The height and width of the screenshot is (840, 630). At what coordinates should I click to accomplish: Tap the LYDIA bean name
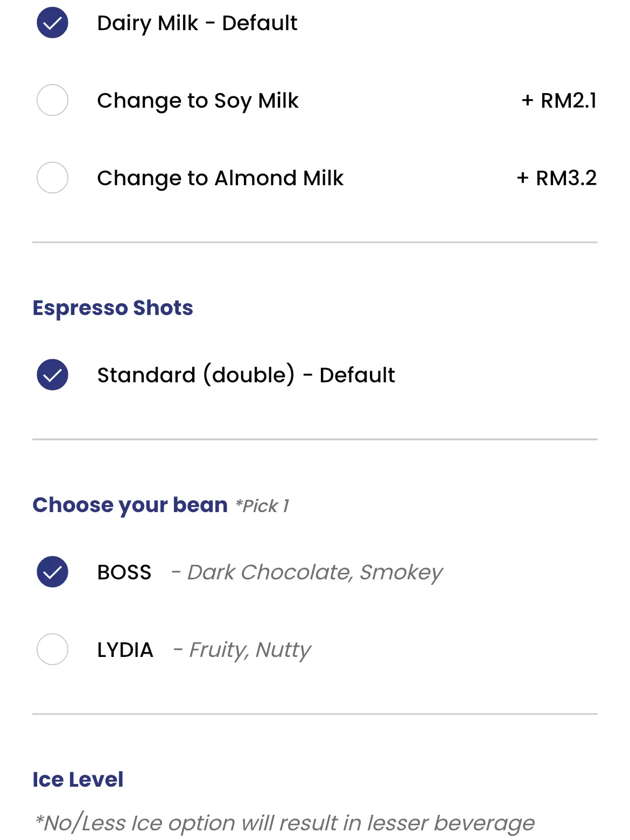[125, 650]
